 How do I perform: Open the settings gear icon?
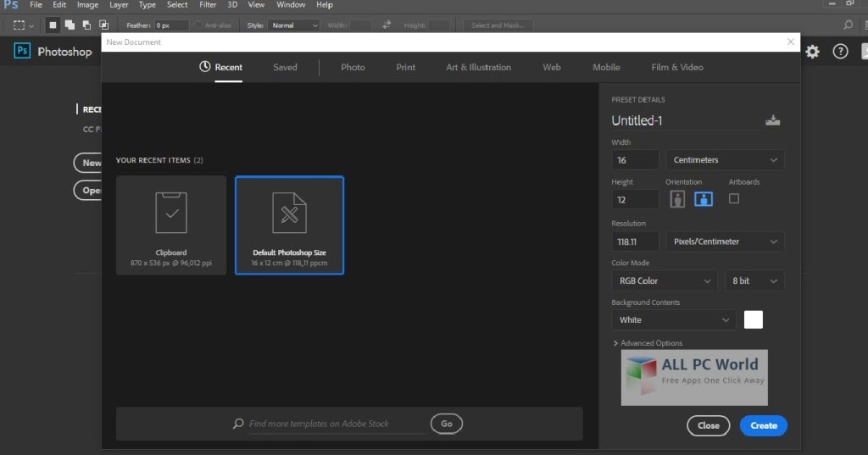coord(813,52)
